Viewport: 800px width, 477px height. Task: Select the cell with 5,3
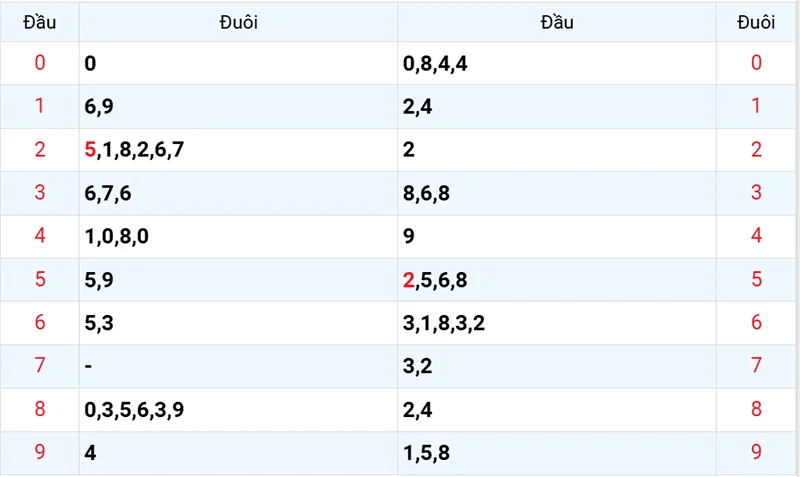100,323
